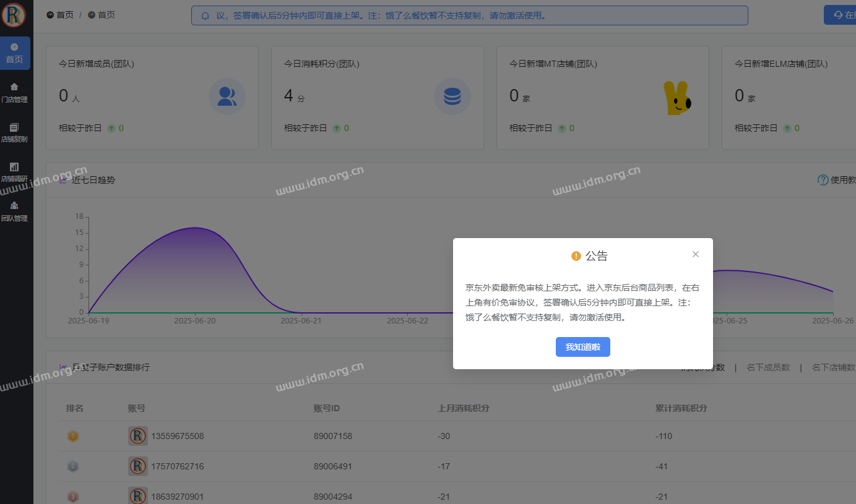Click the 2025-06-22 axis label

(407, 320)
